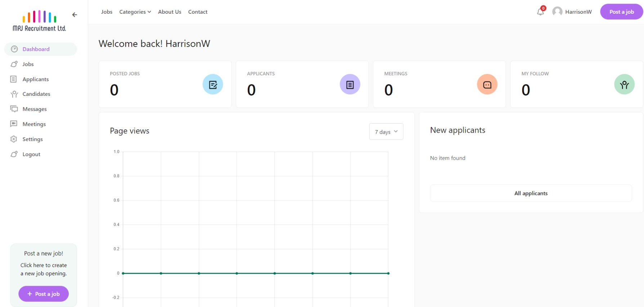Click the Meetings orange chat icon
This screenshot has height=307, width=644.
(487, 84)
